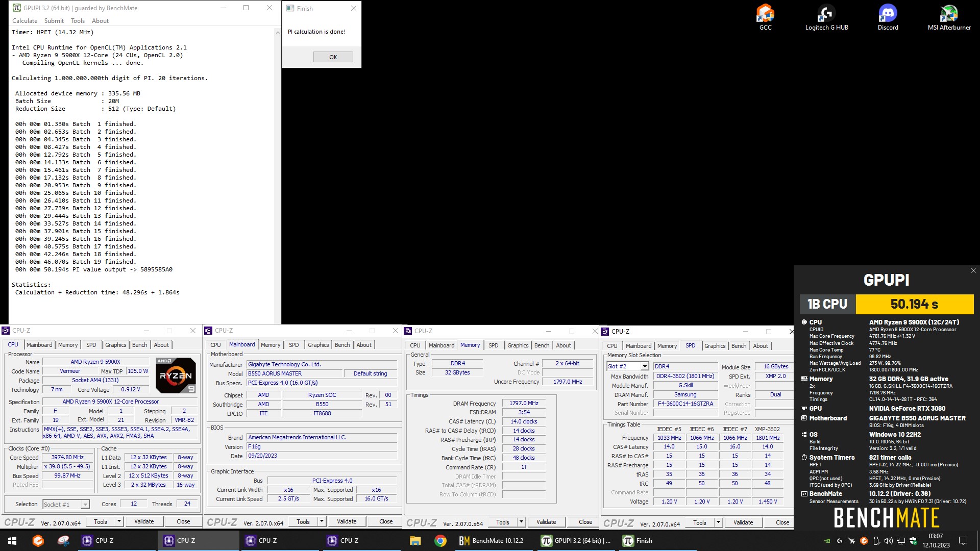Screen dimensions: 980x551
Task: Switch to Bench tab in the CPU-tab CPU-Z window
Action: [x=139, y=345]
